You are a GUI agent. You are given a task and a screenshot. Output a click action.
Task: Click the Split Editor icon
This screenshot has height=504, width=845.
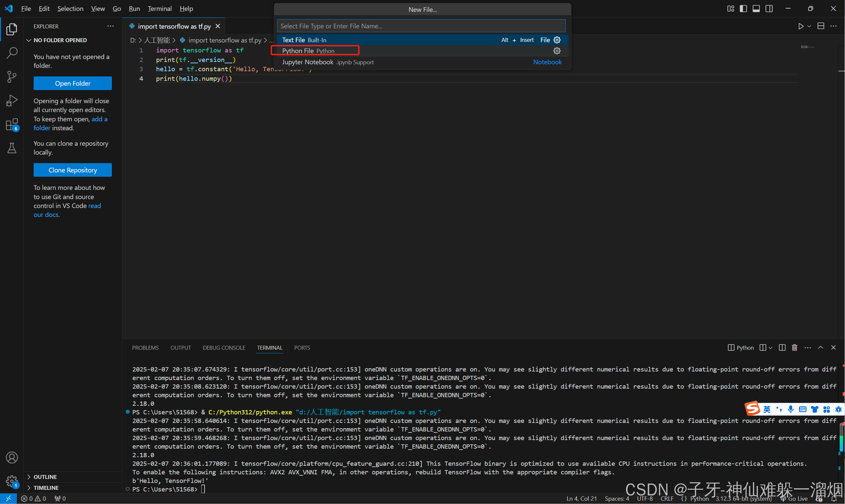tap(821, 26)
